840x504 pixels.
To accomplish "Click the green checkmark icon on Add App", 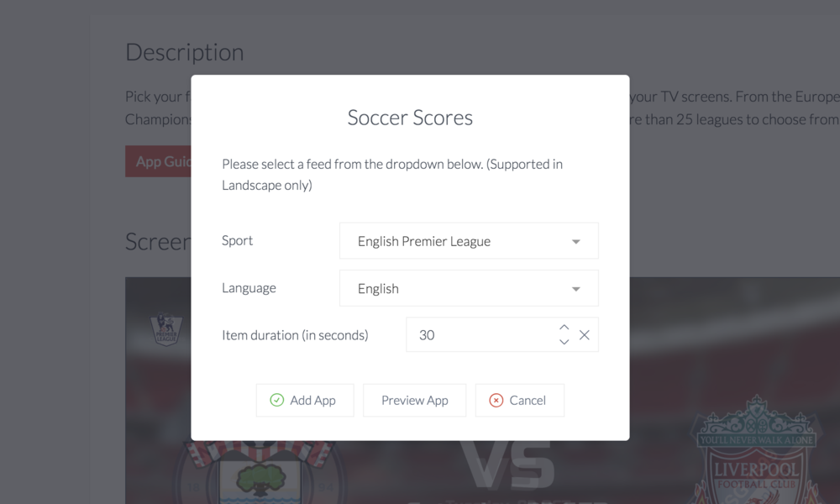I will coord(277,400).
